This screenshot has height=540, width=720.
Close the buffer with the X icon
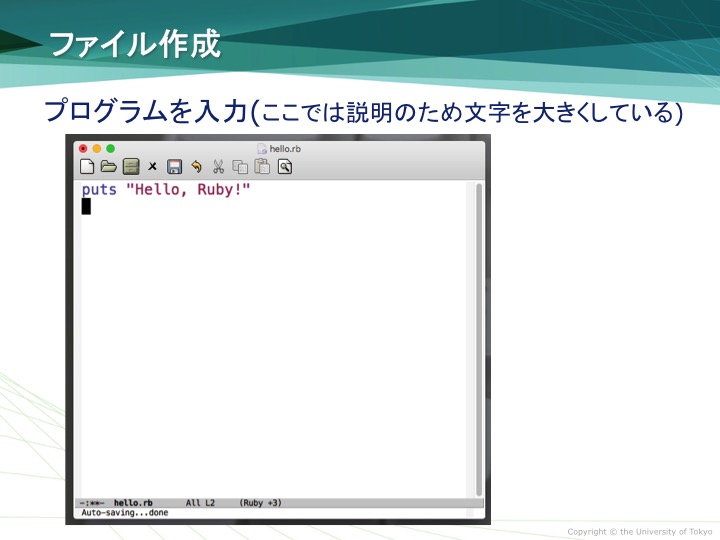point(152,166)
